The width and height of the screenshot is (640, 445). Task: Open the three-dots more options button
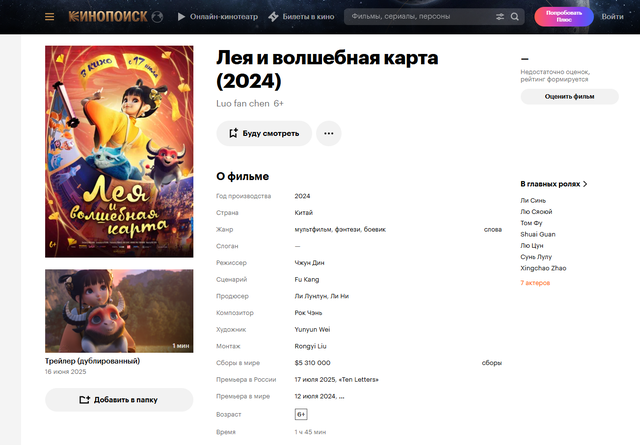(329, 133)
